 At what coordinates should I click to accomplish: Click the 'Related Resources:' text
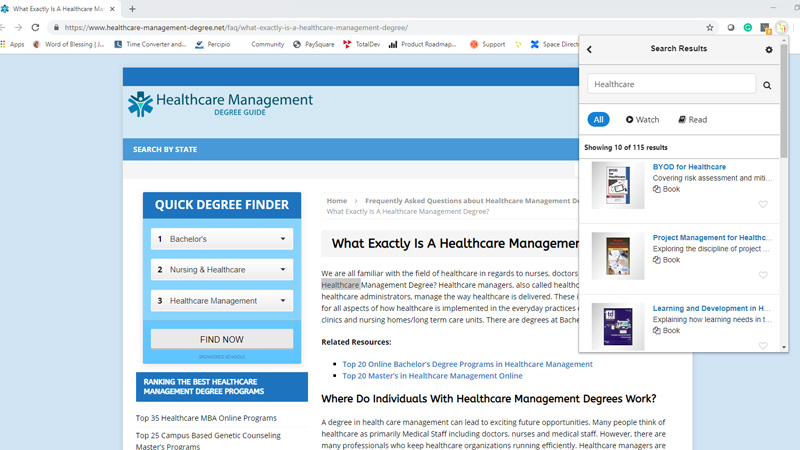[356, 342]
